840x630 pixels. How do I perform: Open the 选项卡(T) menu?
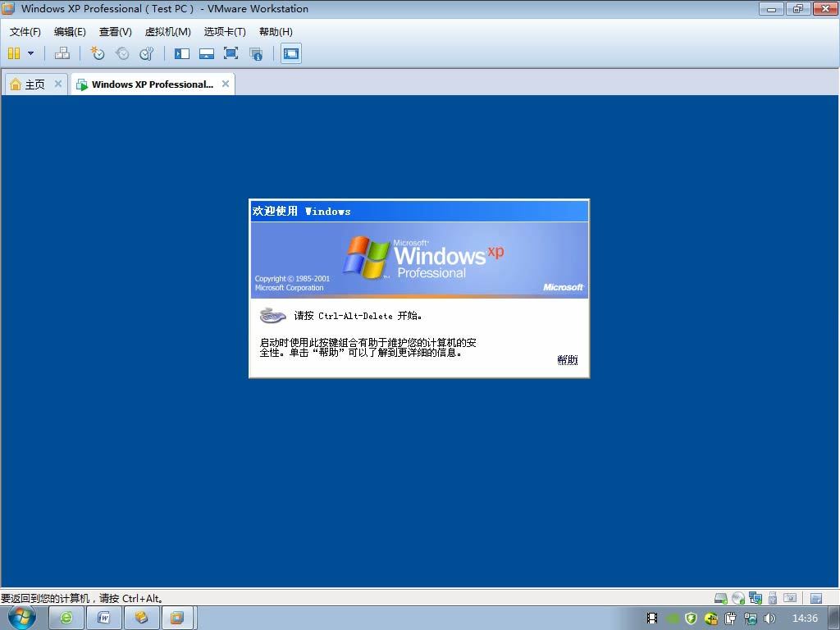[225, 32]
